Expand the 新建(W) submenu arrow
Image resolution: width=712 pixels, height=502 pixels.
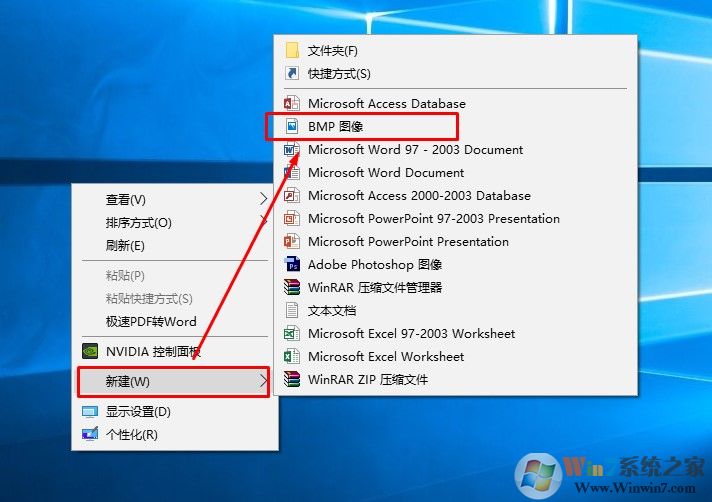point(263,382)
